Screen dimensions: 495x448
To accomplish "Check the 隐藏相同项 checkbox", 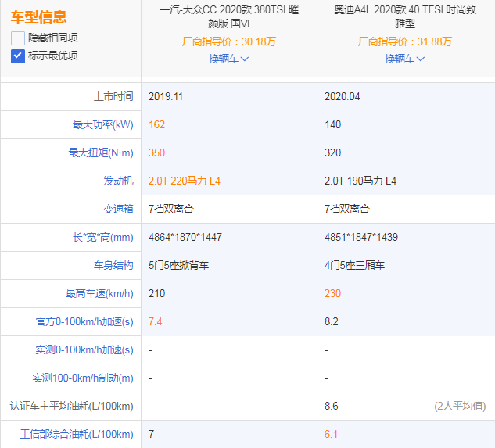I will tap(18, 38).
